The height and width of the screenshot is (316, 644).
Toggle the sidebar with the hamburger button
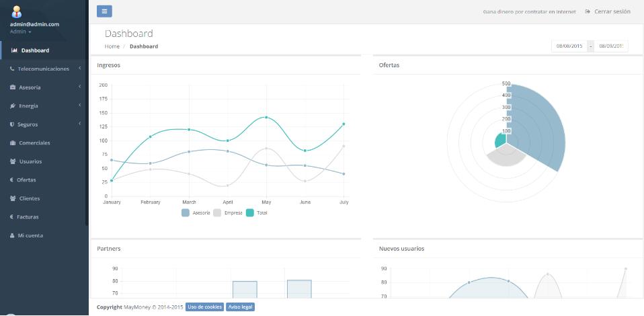click(104, 11)
